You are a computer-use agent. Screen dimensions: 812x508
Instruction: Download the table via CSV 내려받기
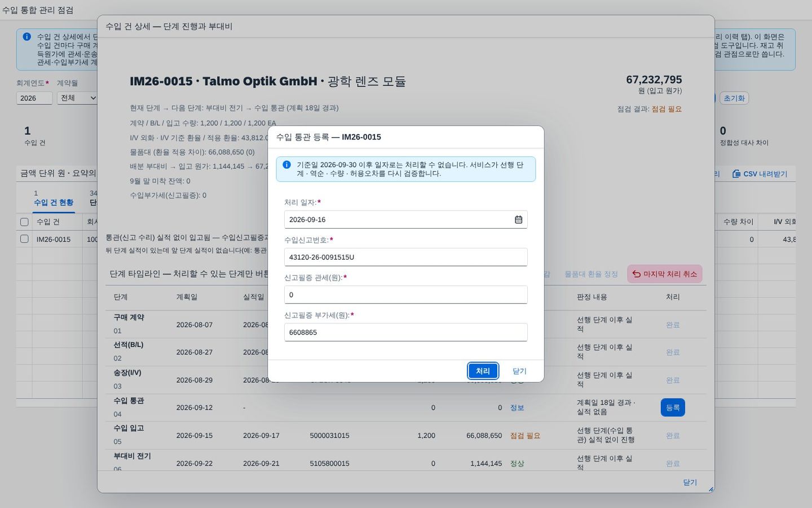[x=760, y=174]
